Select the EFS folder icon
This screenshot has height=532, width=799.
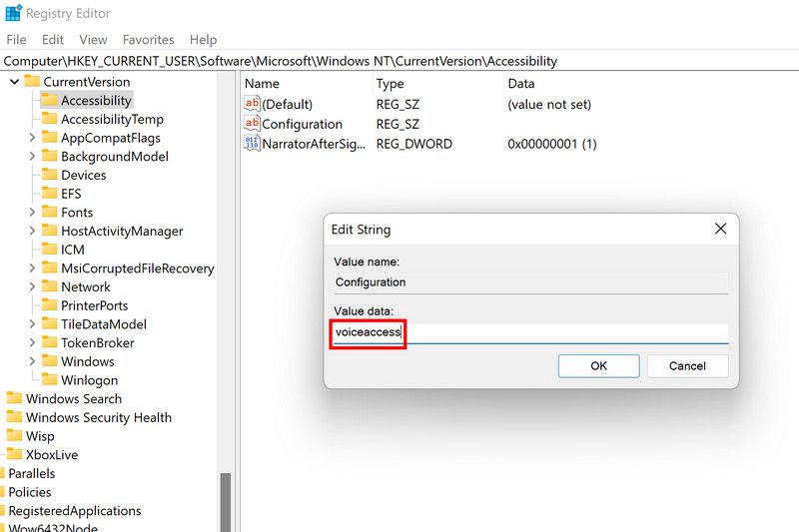[x=49, y=193]
